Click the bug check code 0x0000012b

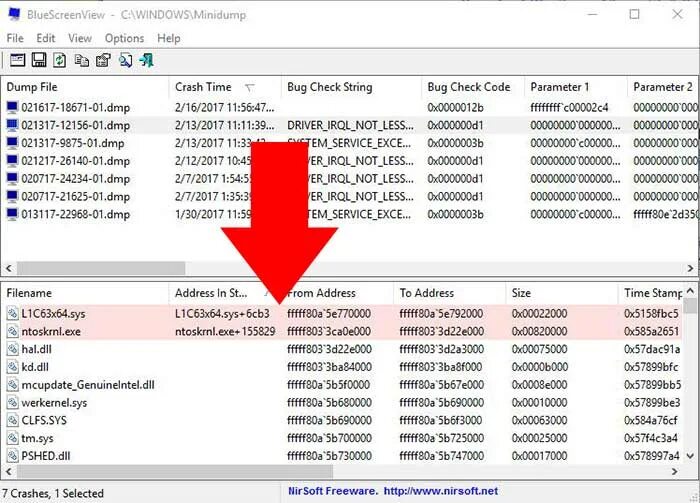pyautogui.click(x=455, y=108)
